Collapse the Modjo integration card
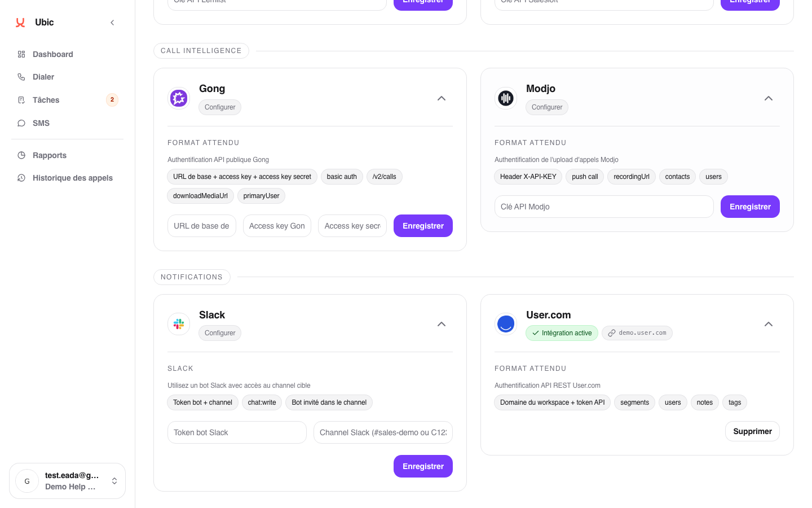 click(x=769, y=98)
